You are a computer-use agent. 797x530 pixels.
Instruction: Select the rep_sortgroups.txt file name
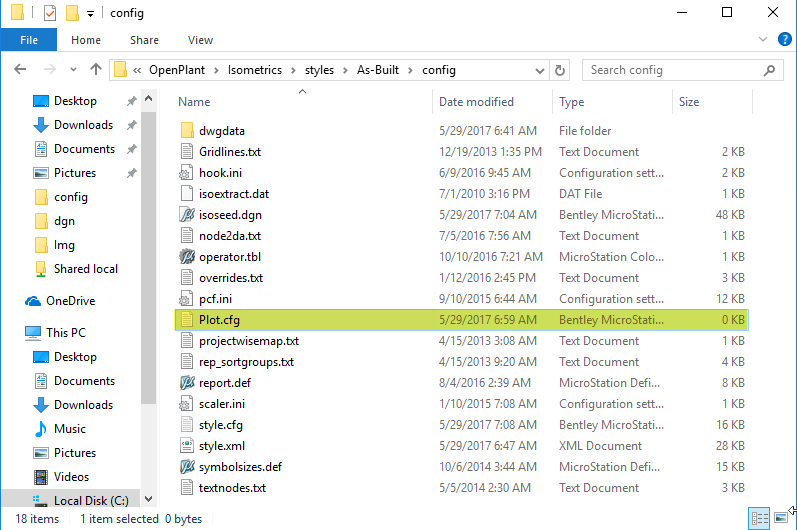[x=247, y=362]
